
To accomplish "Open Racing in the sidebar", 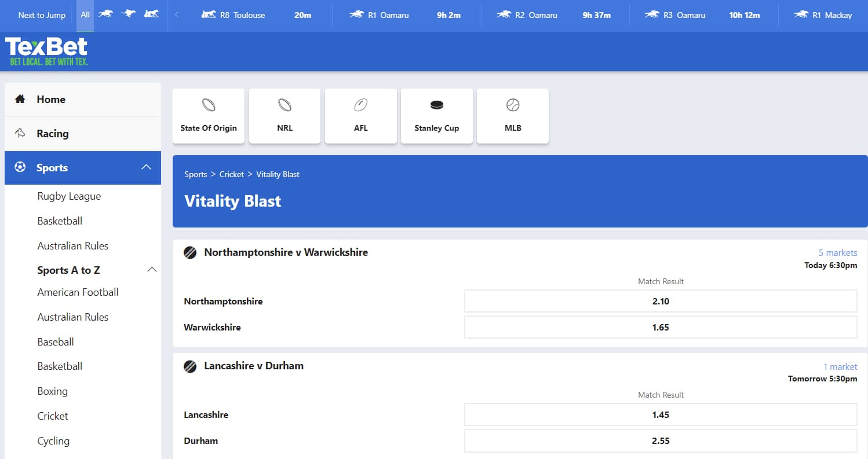I will point(83,134).
